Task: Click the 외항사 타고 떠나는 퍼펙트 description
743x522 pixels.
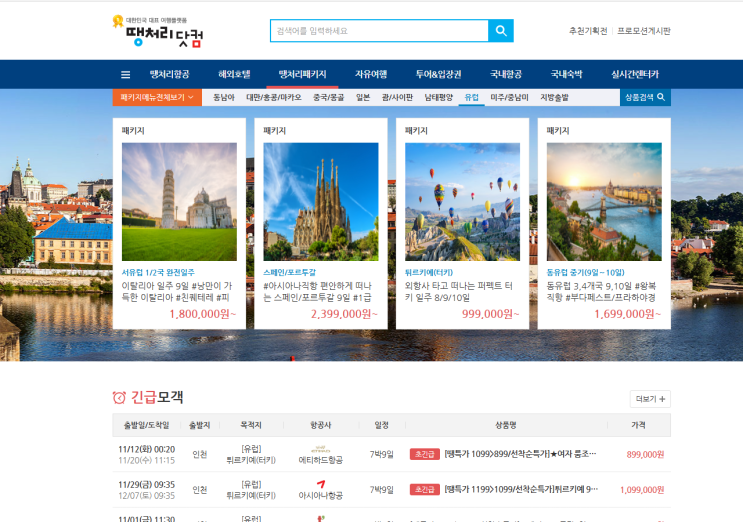Action: pyautogui.click(x=459, y=291)
